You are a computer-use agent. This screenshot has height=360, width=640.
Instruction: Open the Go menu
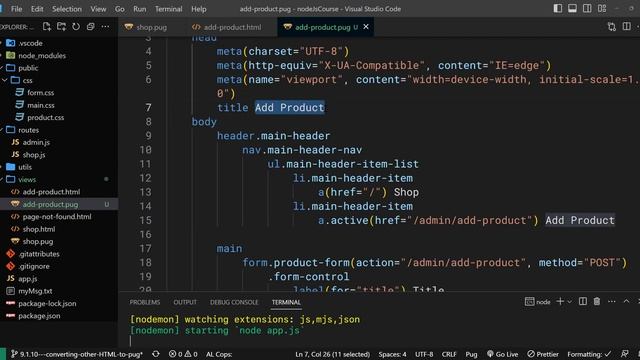tap(120, 9)
